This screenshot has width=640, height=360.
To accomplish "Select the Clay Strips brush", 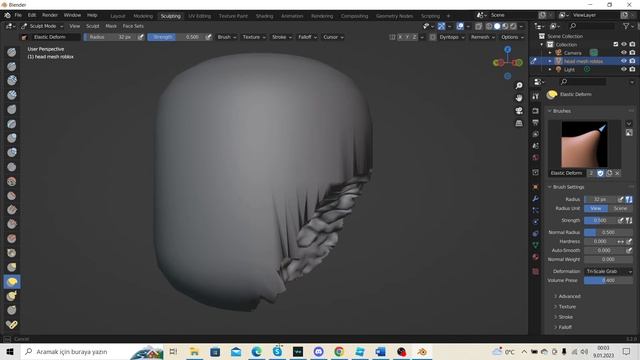I will coord(12,95).
